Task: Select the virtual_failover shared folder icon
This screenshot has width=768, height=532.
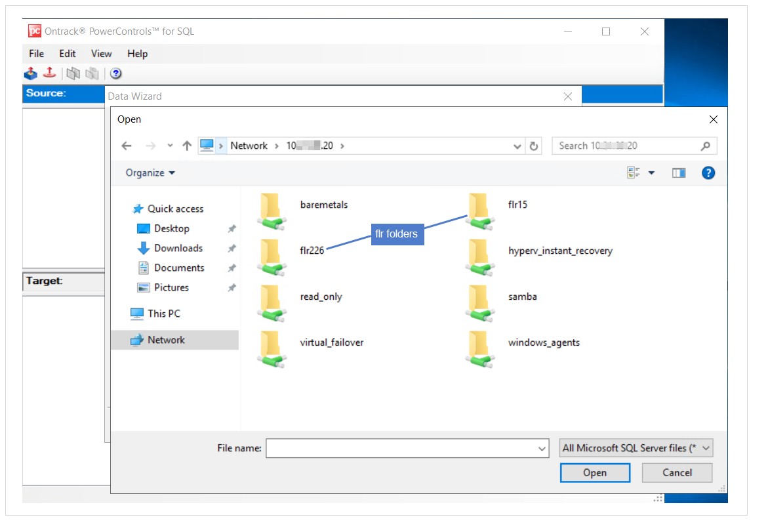Action: [x=272, y=349]
